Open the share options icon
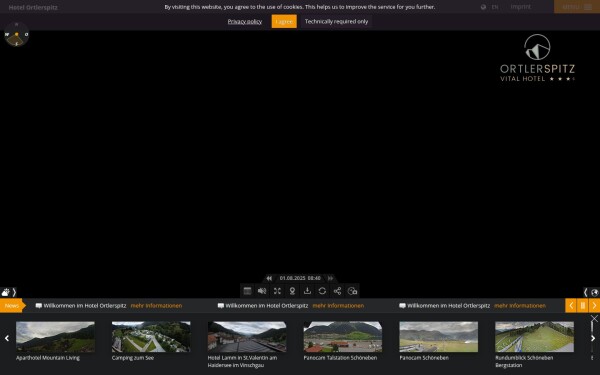The width and height of the screenshot is (600, 375). (337, 291)
